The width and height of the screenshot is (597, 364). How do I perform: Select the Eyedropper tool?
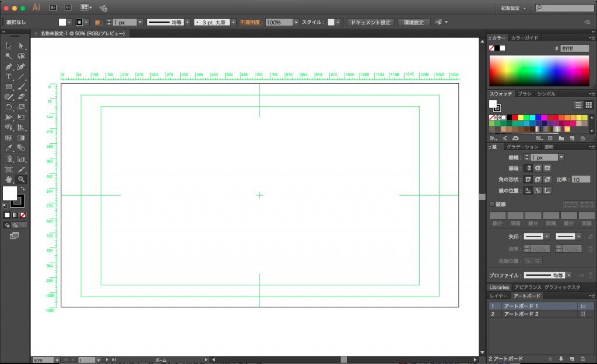pos(8,149)
